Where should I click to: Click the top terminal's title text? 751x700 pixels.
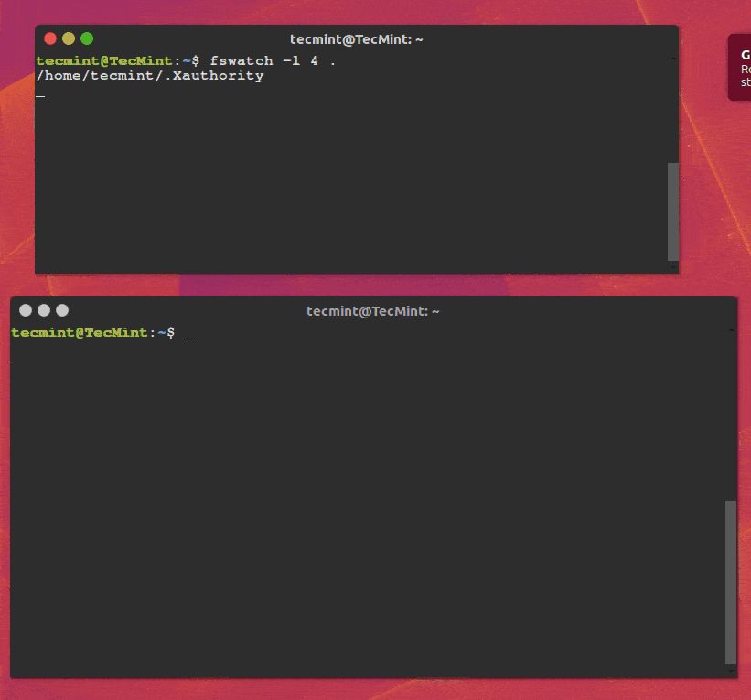pyautogui.click(x=356, y=39)
